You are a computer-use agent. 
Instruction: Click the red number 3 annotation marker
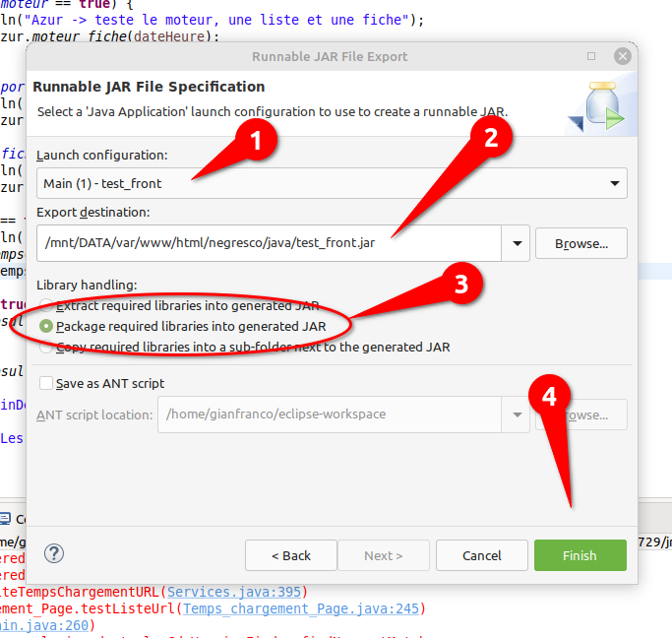(459, 284)
